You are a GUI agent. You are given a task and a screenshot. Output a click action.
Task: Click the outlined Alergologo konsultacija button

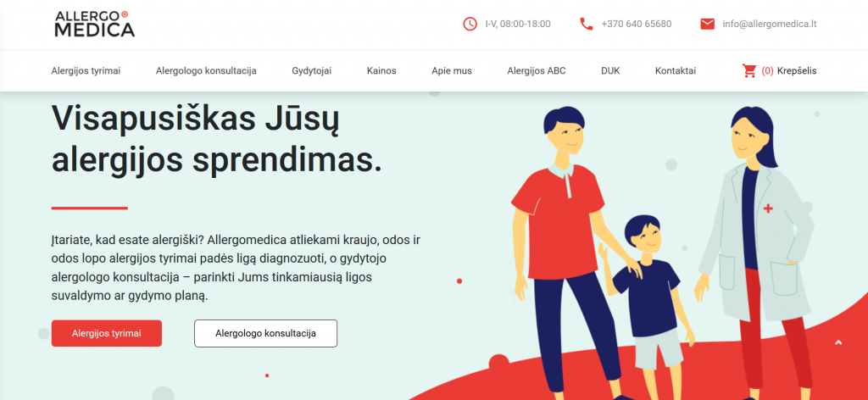[265, 334]
